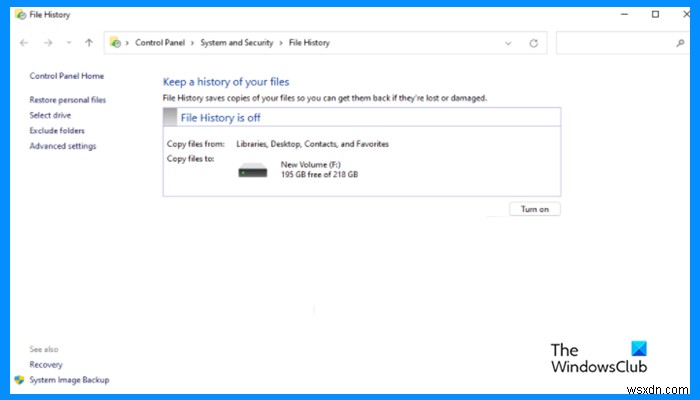Open Control Panel Home link
Screen dimensions: 700x400
tap(67, 76)
